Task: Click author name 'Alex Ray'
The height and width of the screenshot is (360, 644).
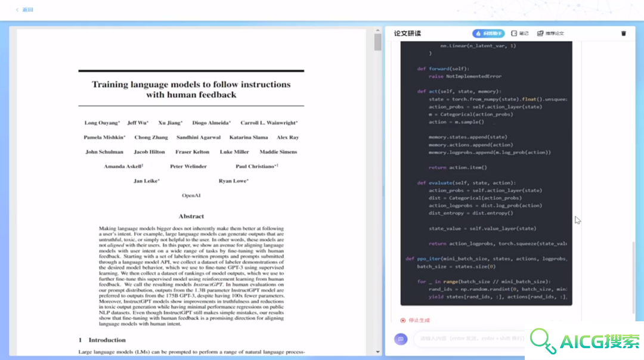Action: point(287,137)
